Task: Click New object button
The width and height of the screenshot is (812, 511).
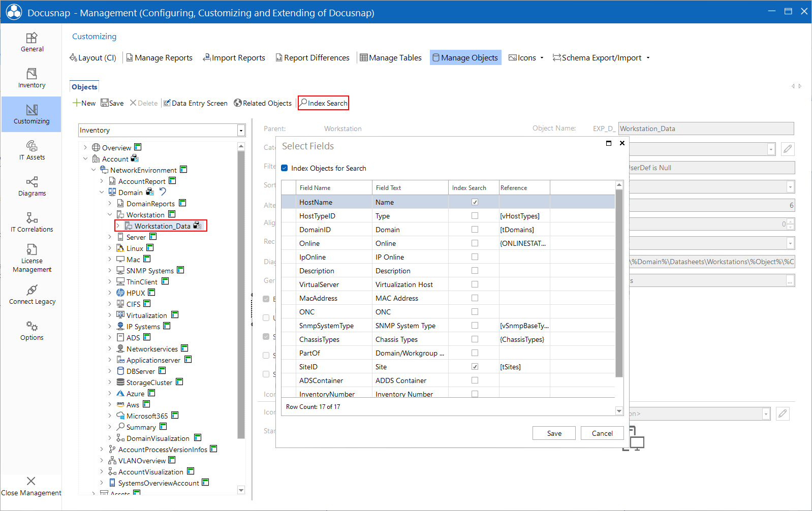Action: 84,103
